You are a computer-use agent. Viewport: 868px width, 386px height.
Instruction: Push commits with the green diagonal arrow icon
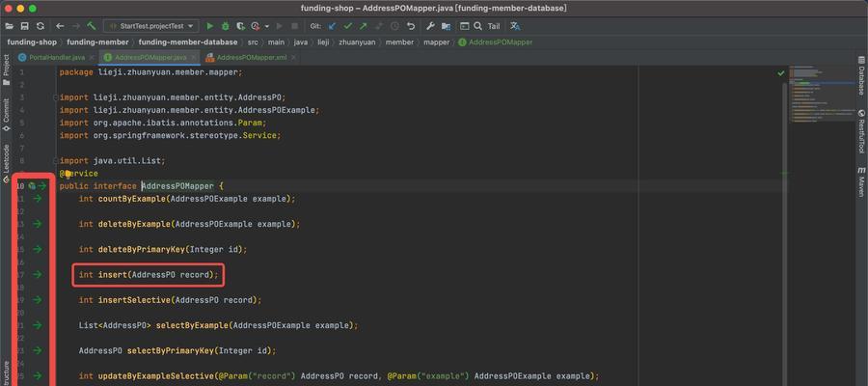(364, 26)
